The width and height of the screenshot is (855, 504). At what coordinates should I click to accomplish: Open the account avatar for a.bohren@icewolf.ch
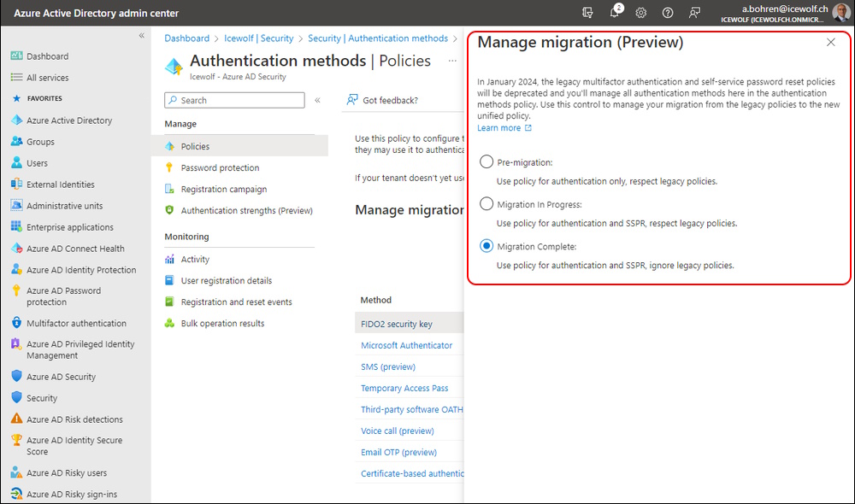pos(840,13)
